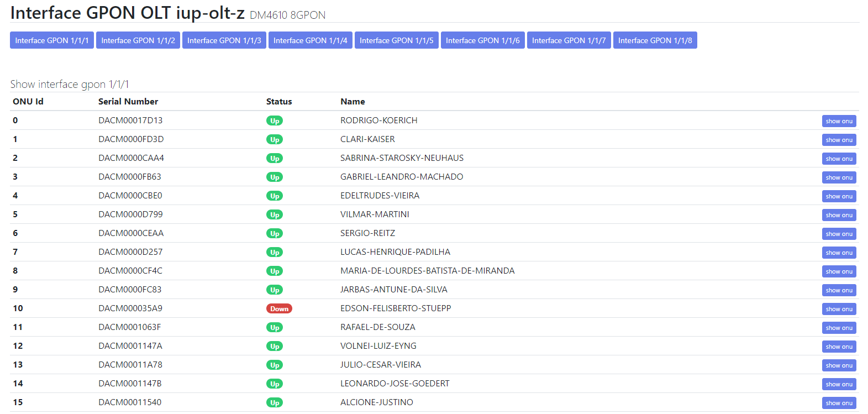This screenshot has width=868, height=414.
Task: Click the red Down status badge
Action: tap(279, 308)
